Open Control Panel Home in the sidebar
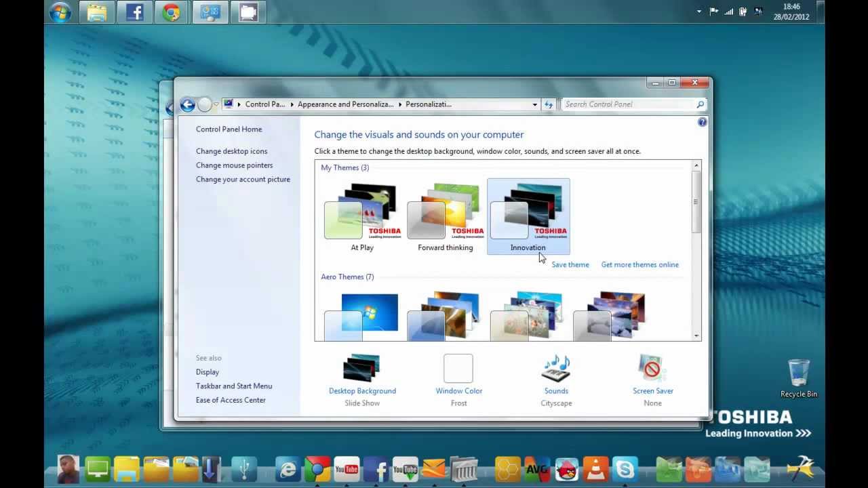Viewport: 868px width, 488px height. click(x=229, y=129)
